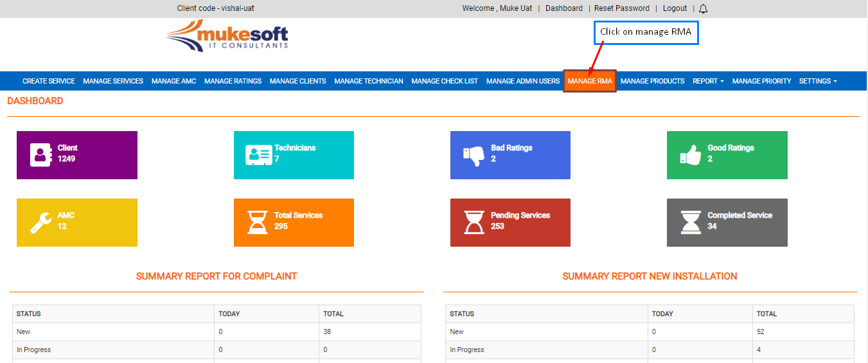Click the Pending Services hourglass icon
The height and width of the screenshot is (363, 868).
click(474, 222)
